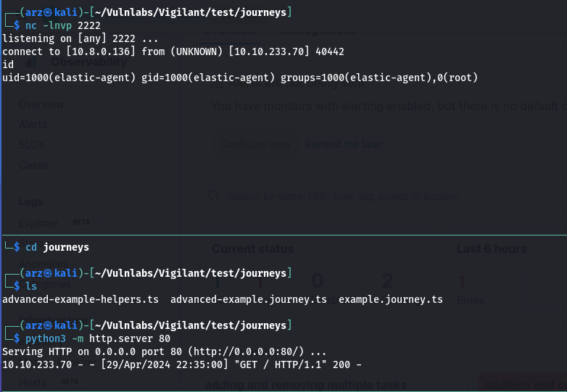Screen dimensions: 567x392
Task: Click advanced-example-helpers.ts in the ls output
Action: pyautogui.click(x=80, y=299)
